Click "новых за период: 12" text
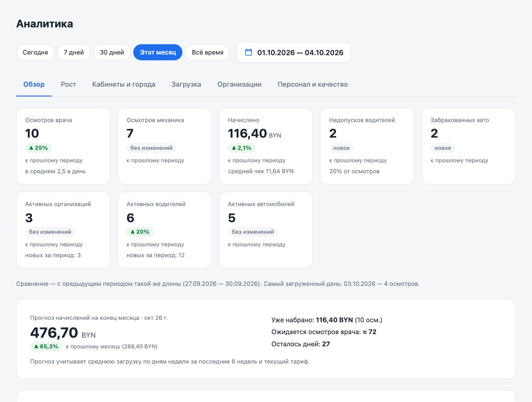The width and height of the screenshot is (532, 402). (x=156, y=255)
